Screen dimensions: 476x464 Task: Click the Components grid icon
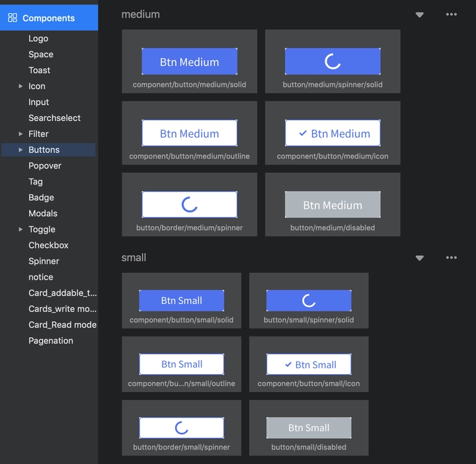13,18
